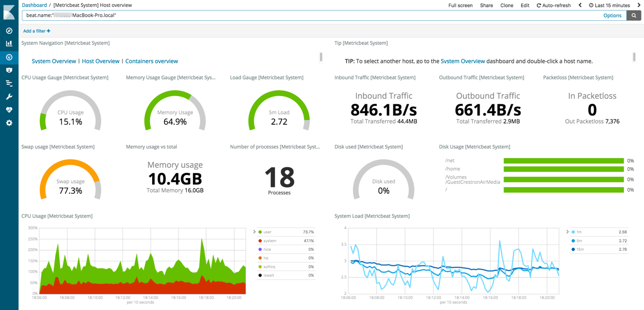Click into the beat.name query input field

tap(311, 16)
